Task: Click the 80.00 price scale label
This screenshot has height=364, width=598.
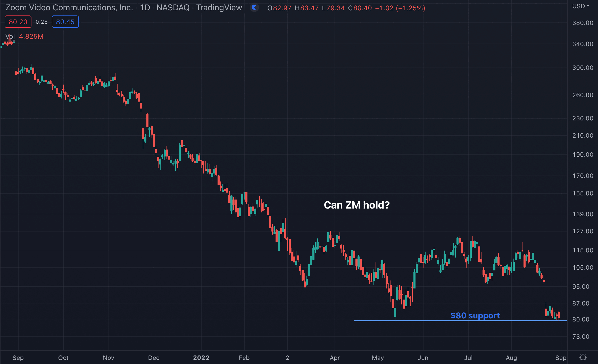Action: click(x=581, y=319)
